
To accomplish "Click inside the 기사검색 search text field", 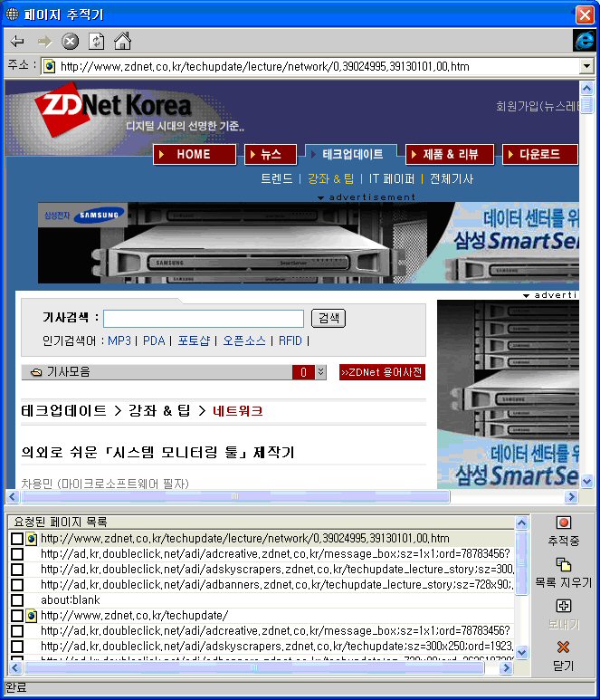I will tap(203, 319).
